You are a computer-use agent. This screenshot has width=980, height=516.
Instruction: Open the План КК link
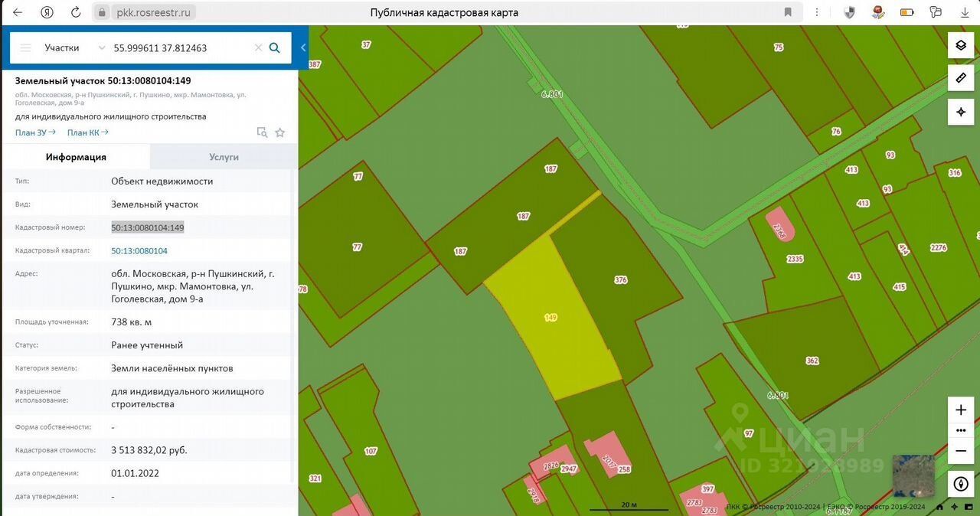point(87,132)
